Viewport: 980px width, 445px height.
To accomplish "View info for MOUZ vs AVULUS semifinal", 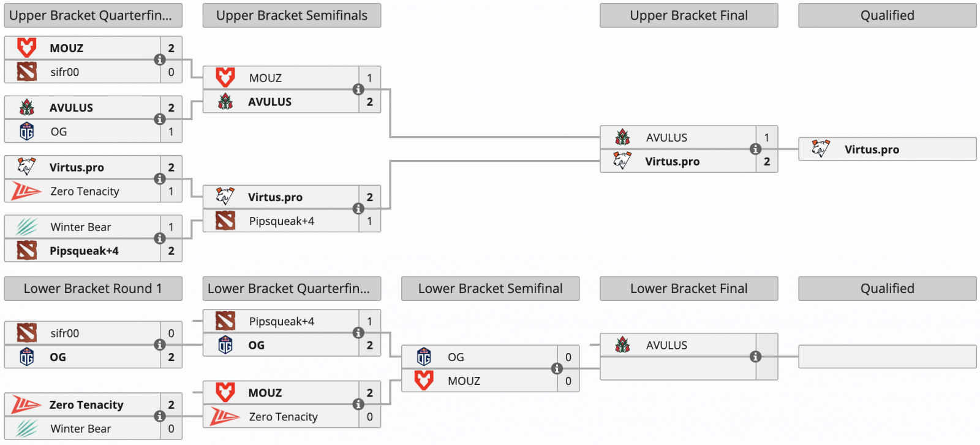I will coord(358,89).
